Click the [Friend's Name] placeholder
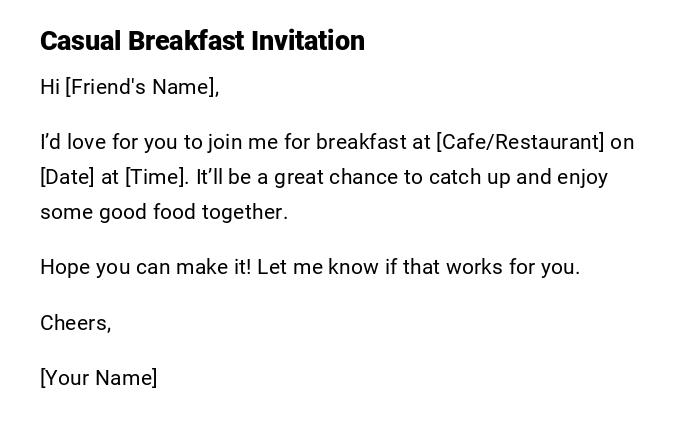The height and width of the screenshot is (440, 700). coord(142,87)
